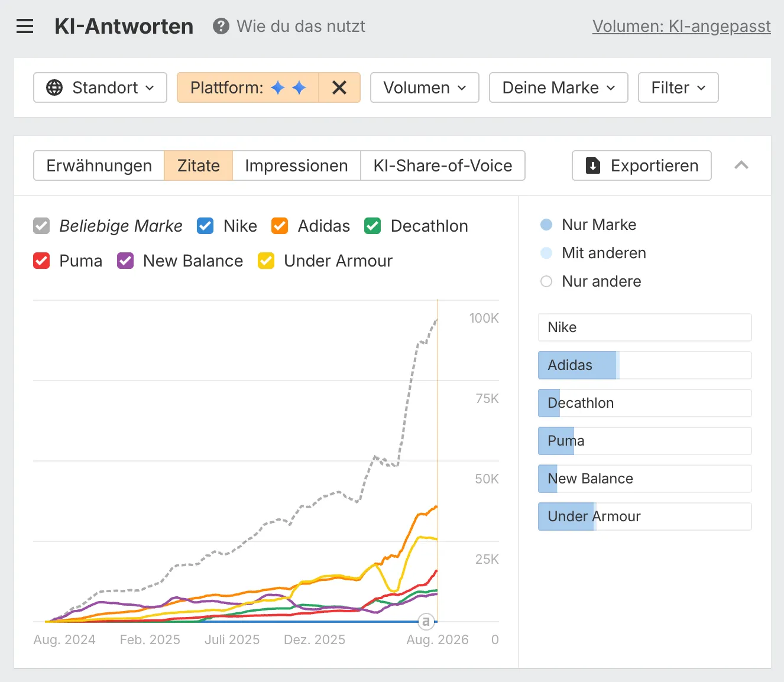
Task: Uncheck the Puma checkbox
Action: tap(41, 261)
